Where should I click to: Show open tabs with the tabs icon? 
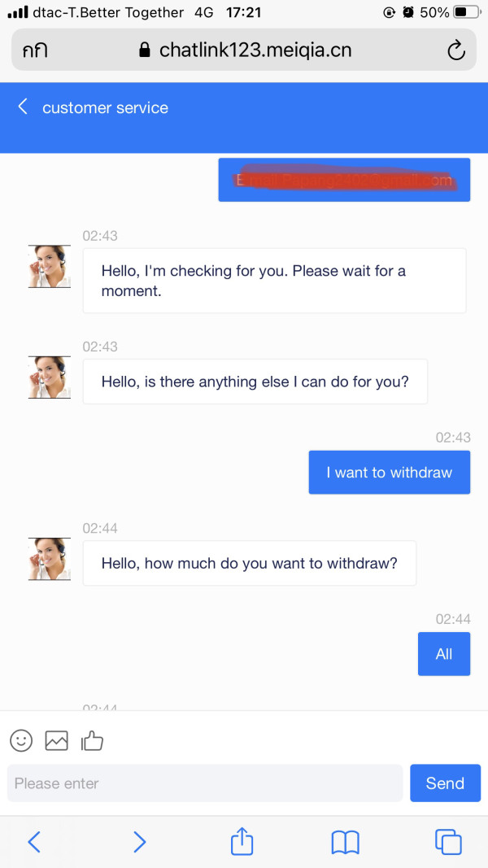click(448, 842)
